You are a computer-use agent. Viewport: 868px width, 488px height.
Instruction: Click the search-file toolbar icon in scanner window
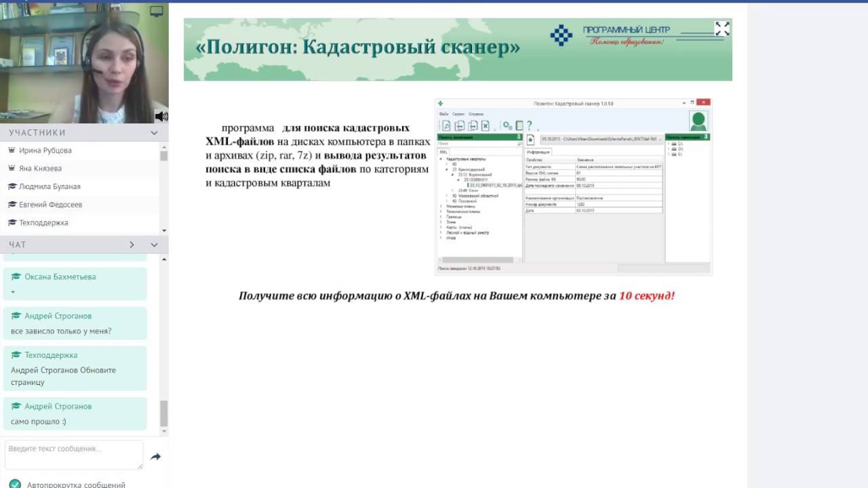[x=446, y=126]
